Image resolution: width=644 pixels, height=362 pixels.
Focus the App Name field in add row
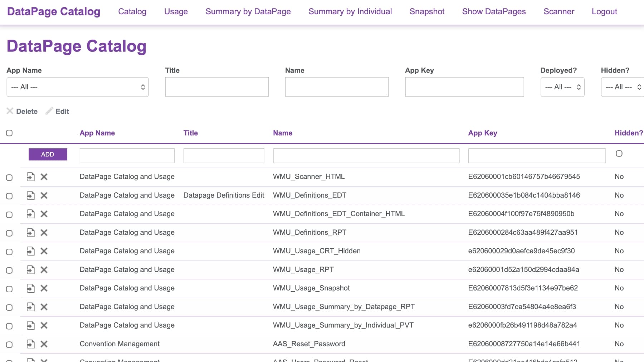(127, 156)
